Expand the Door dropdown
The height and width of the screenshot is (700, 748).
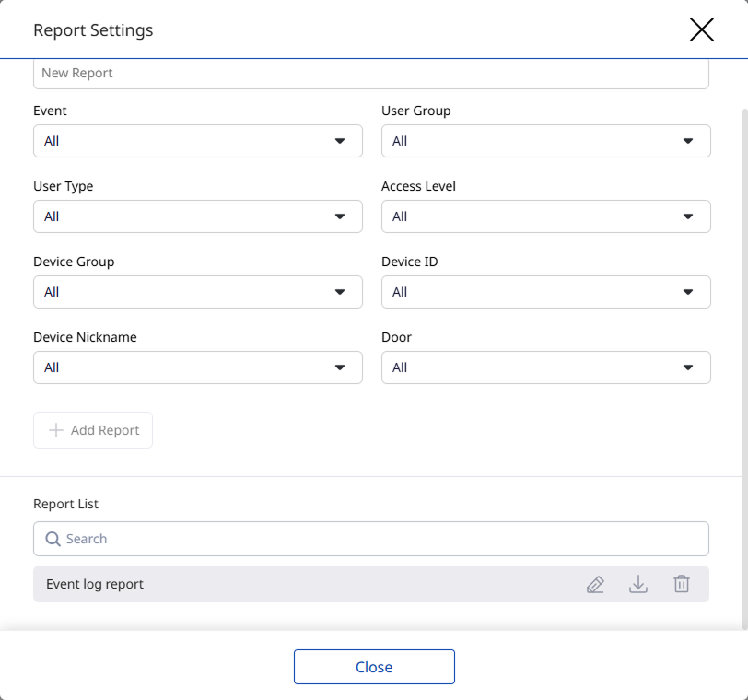[x=545, y=367]
